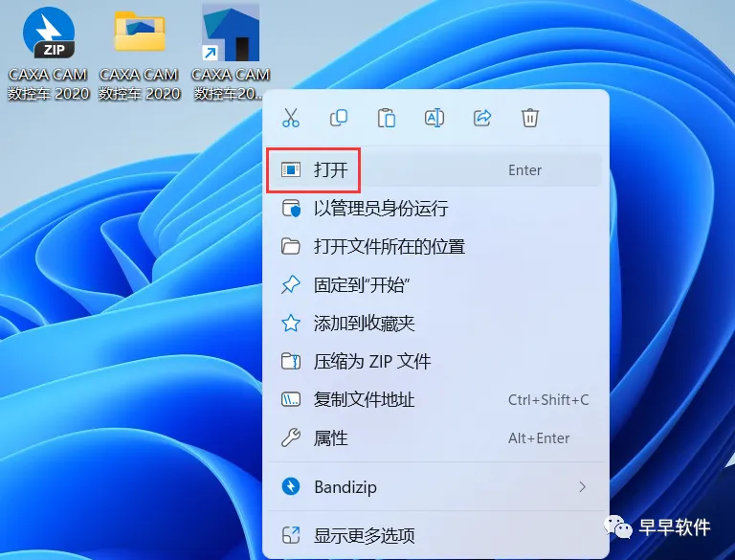Expand the Bandizip submenu chevron arrow
This screenshot has height=560, width=735.
[x=582, y=487]
